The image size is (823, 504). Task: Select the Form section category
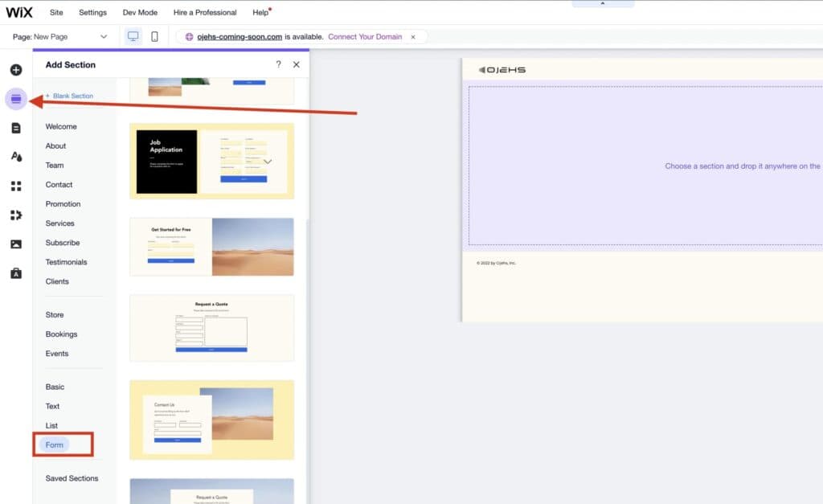click(54, 445)
